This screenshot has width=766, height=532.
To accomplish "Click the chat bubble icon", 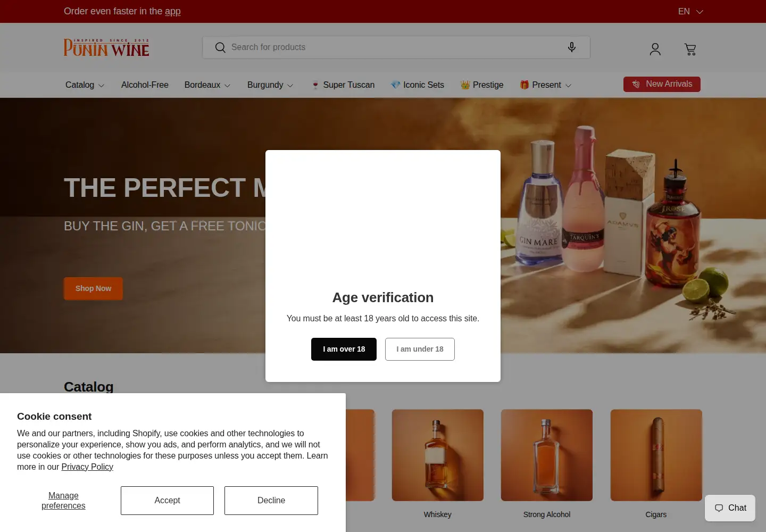I will (x=719, y=508).
